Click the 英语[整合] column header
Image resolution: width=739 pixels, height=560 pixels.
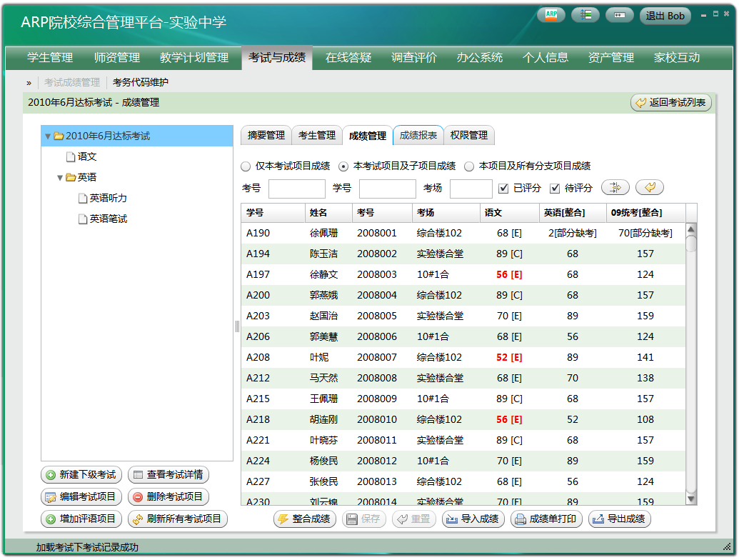[x=573, y=213]
